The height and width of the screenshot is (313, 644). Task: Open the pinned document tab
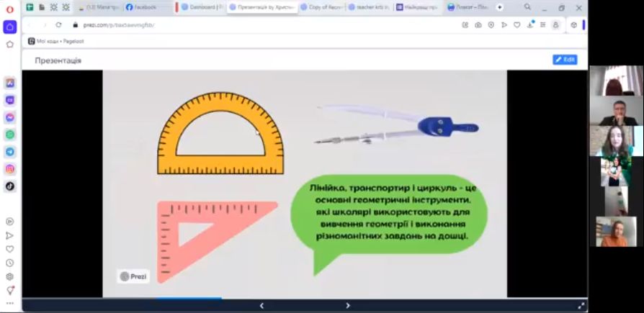(x=42, y=7)
